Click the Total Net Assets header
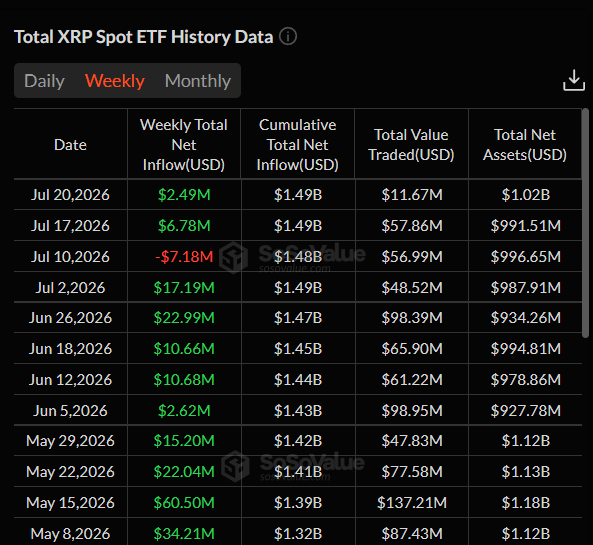The image size is (593, 545). click(x=525, y=145)
